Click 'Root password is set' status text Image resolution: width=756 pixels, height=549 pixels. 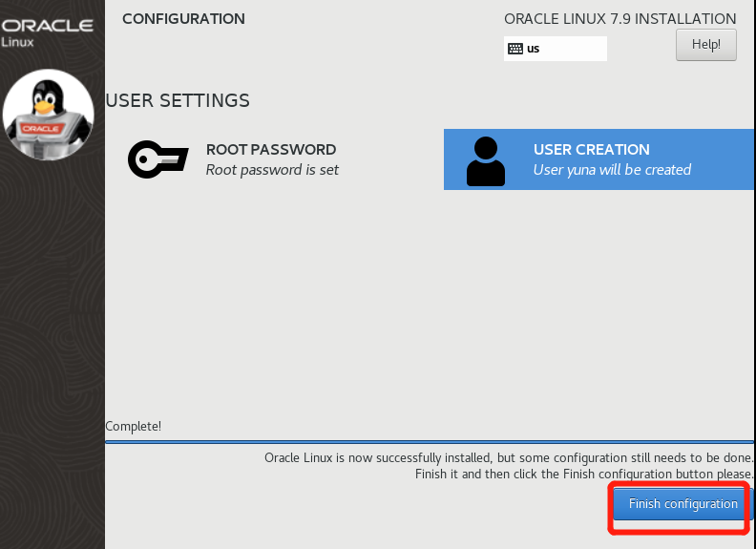272,170
